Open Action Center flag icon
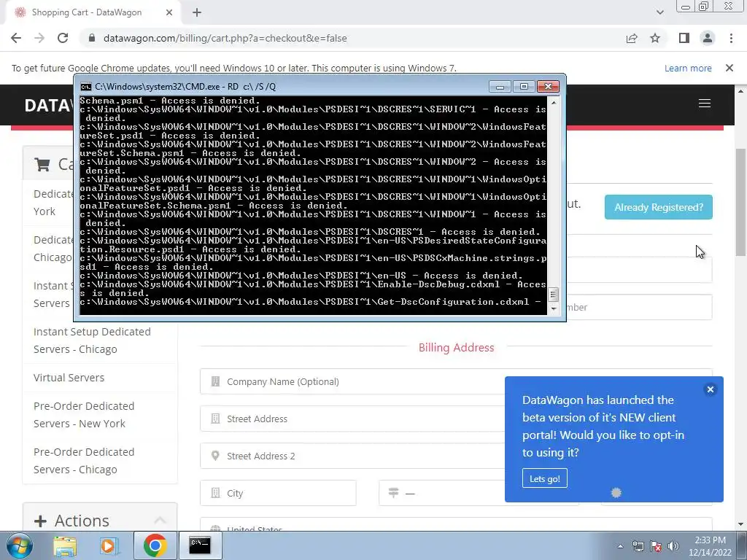Image resolution: width=747 pixels, height=560 pixels. [656, 546]
